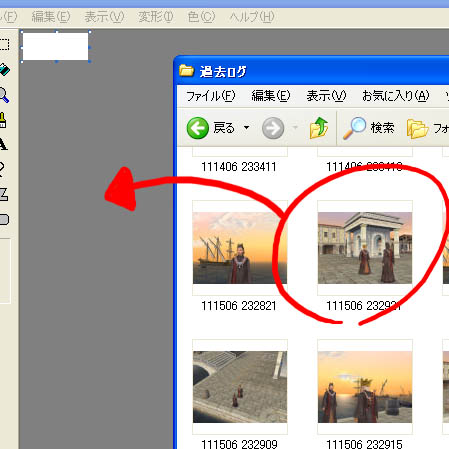Image resolution: width=449 pixels, height=449 pixels.
Task: Open the お気に入り(A) menu in Explorer
Action: (395, 96)
